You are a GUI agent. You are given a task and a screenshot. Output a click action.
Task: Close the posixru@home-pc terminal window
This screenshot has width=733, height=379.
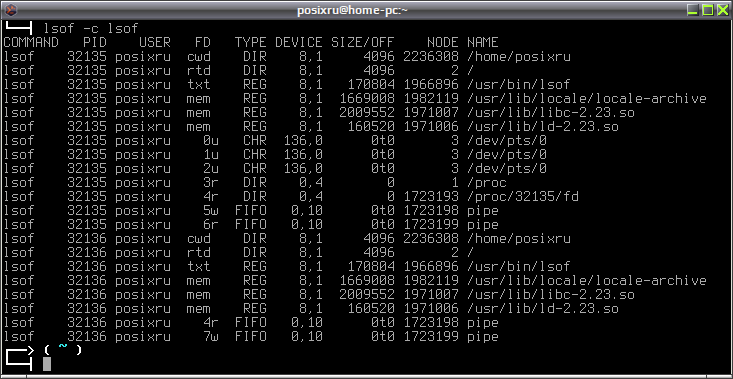pyautogui.click(x=722, y=10)
